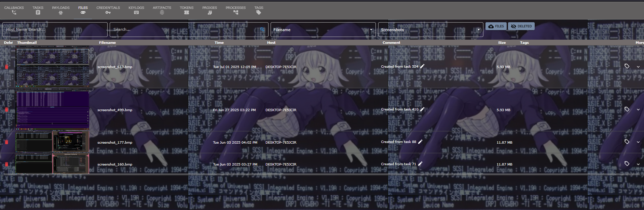Click timestamp Fri Jun 27 2025 03:22 PM
This screenshot has height=210, width=644.
coord(234,110)
